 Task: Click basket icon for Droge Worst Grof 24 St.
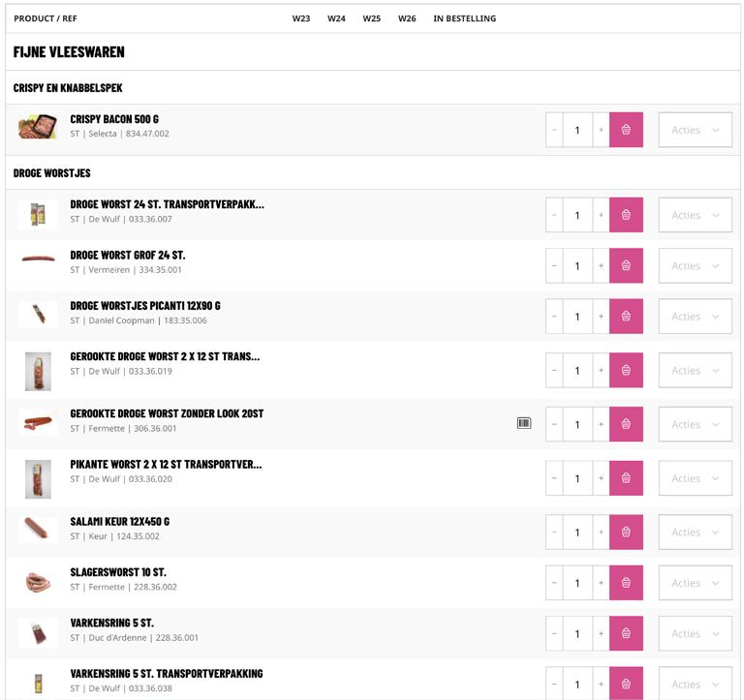click(626, 265)
